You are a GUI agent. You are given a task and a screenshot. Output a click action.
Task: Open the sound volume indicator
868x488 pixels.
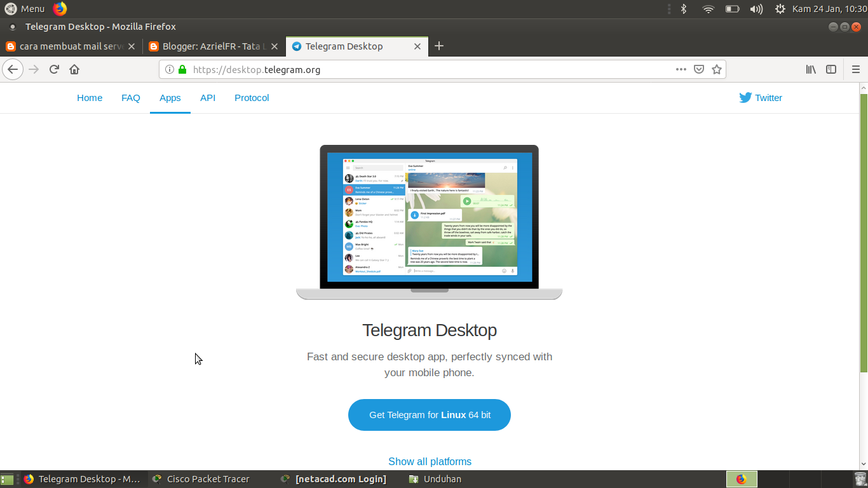point(756,9)
